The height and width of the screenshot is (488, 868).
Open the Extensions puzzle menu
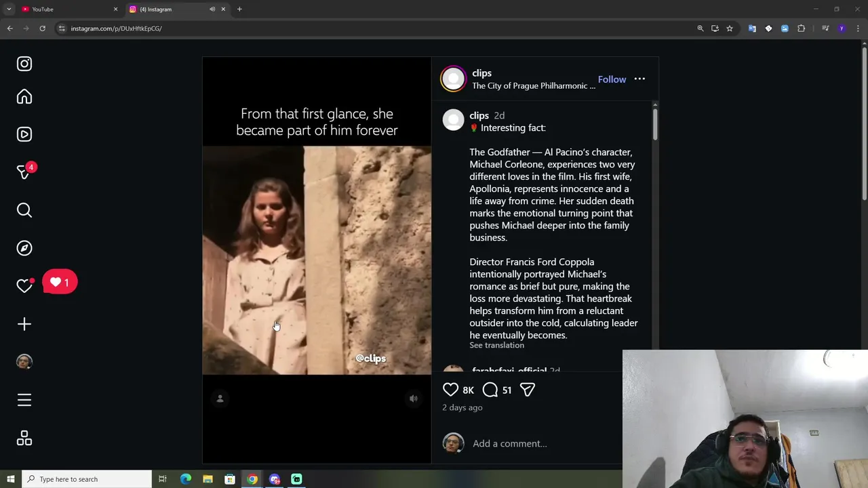click(x=802, y=28)
